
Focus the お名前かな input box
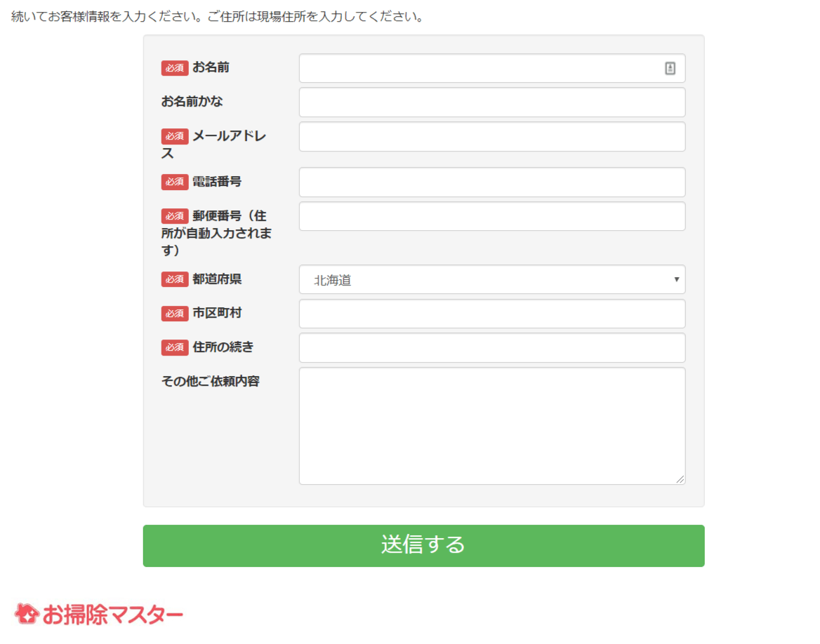pyautogui.click(x=491, y=102)
